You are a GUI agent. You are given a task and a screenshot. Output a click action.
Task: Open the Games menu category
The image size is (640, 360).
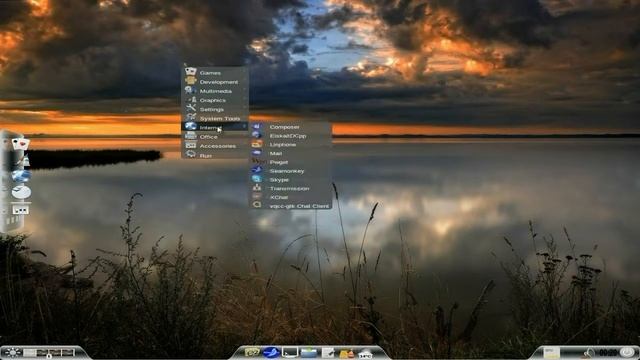click(x=215, y=73)
